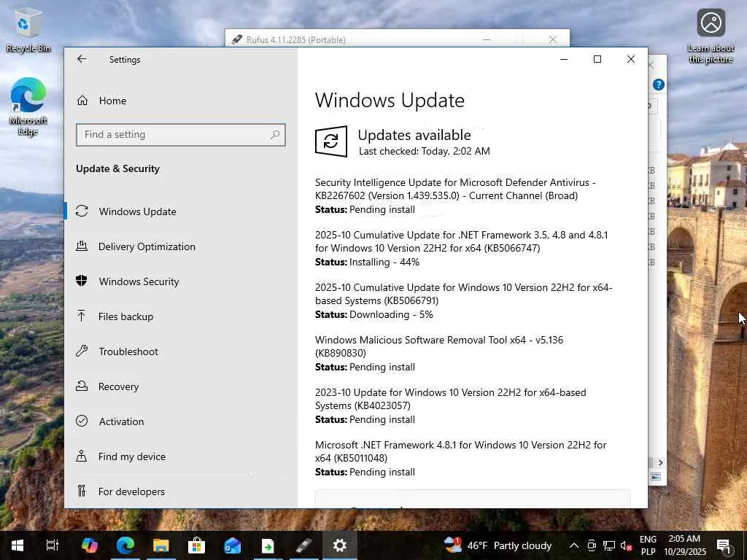Go back using the Settings back arrow

click(82, 59)
